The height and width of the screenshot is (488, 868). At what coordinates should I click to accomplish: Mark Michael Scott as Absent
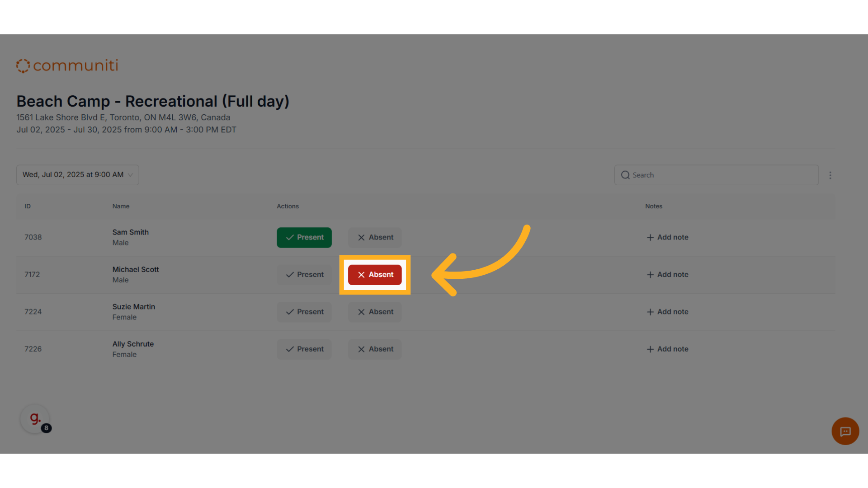click(375, 275)
